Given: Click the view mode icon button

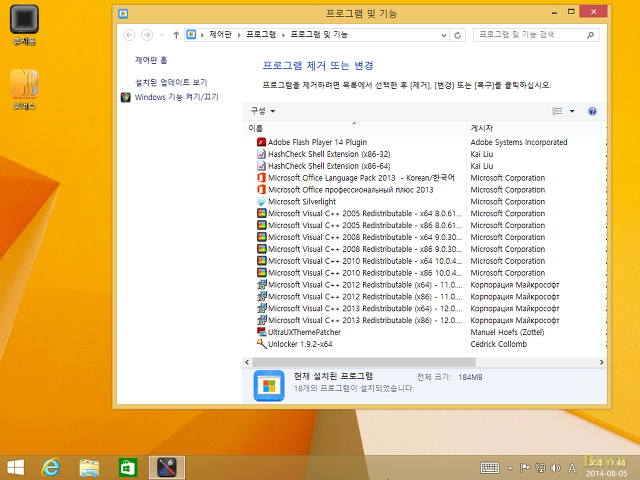Looking at the screenshot, I should [x=557, y=111].
